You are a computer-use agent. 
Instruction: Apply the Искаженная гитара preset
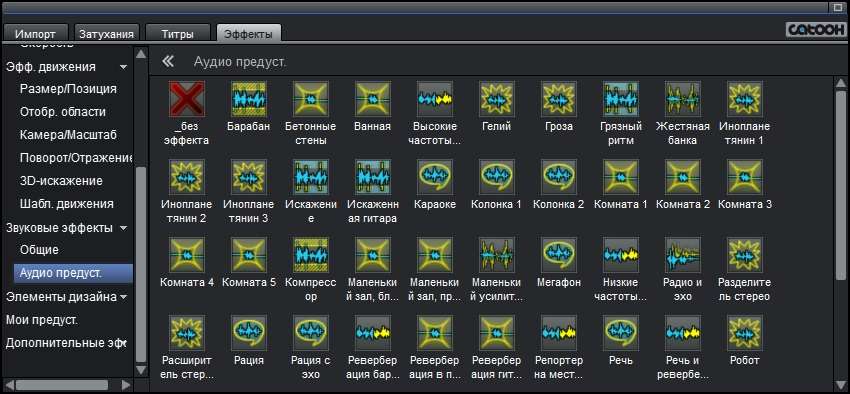[372, 177]
